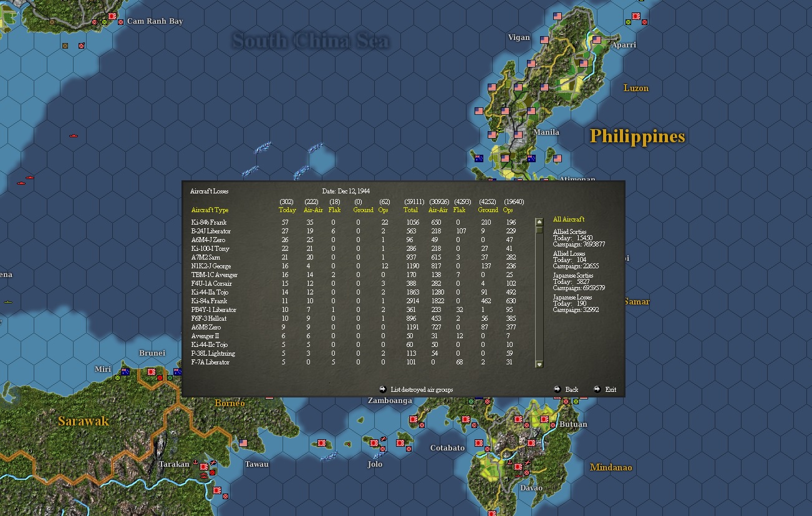This screenshot has width=812, height=516.
Task: Sort by Ground header under (4252)
Action: point(488,210)
